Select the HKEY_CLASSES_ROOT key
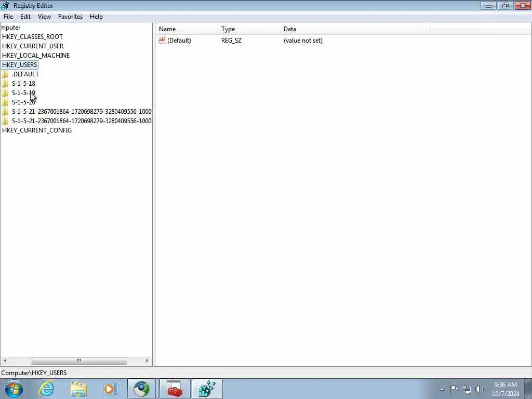 [32, 37]
